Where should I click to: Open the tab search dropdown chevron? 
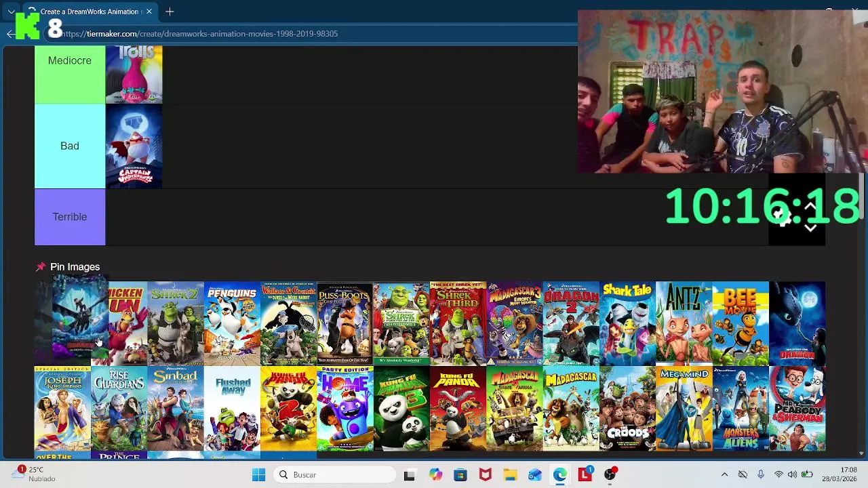click(x=11, y=12)
